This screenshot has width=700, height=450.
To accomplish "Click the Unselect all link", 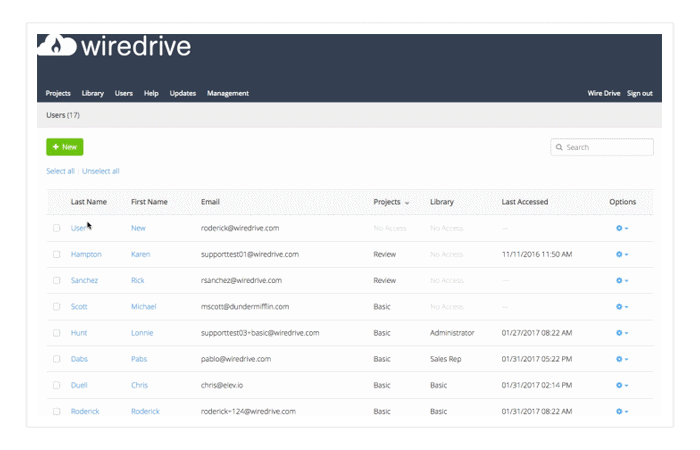I will pyautogui.click(x=100, y=171).
